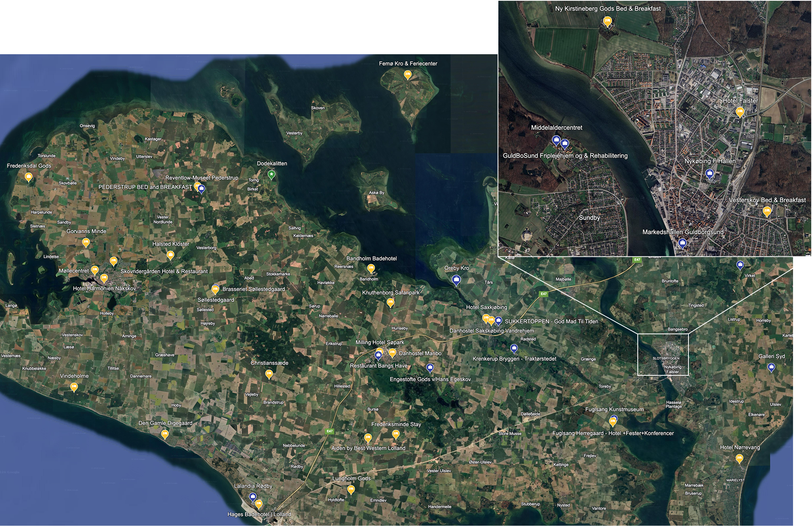812x526 pixels.
Task: Click the Bandholm Badehotel hotel pin
Action: [371, 268]
